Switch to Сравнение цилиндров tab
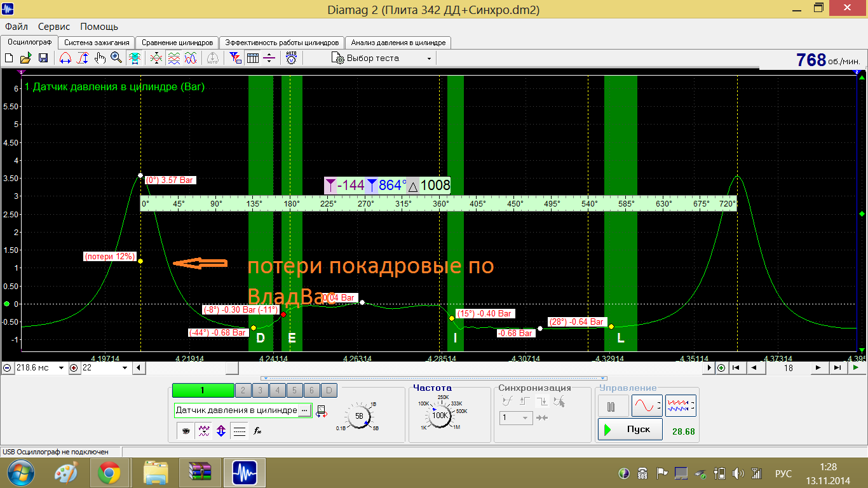868x488 pixels. (x=177, y=43)
